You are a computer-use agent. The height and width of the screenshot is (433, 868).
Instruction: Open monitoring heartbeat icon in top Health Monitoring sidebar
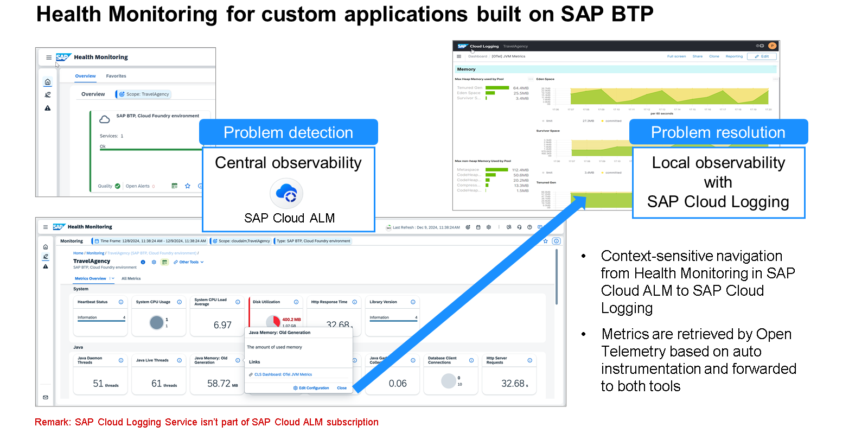[x=48, y=95]
